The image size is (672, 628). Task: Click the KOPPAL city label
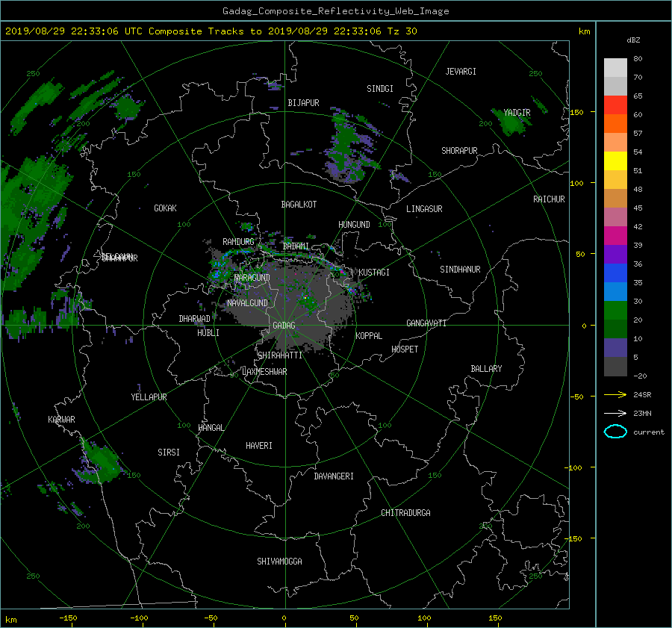(x=369, y=336)
